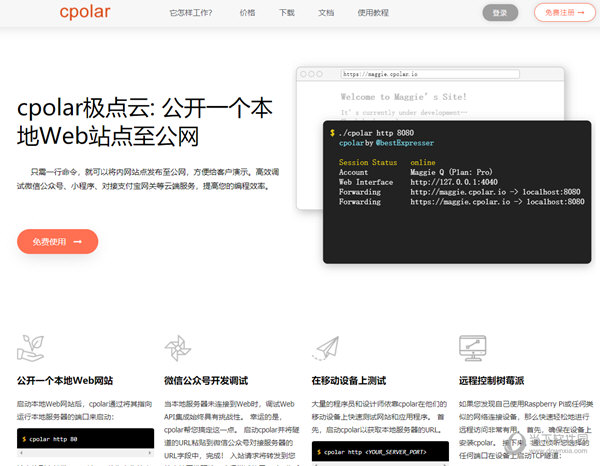The height and width of the screenshot is (466, 600).
Task: Go to the 下载 download page
Action: pos(287,13)
